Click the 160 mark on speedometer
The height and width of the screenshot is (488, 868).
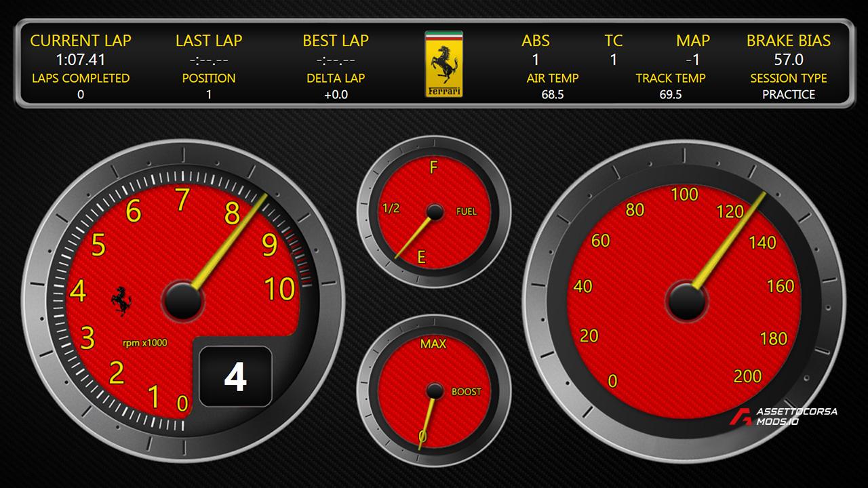[781, 286]
